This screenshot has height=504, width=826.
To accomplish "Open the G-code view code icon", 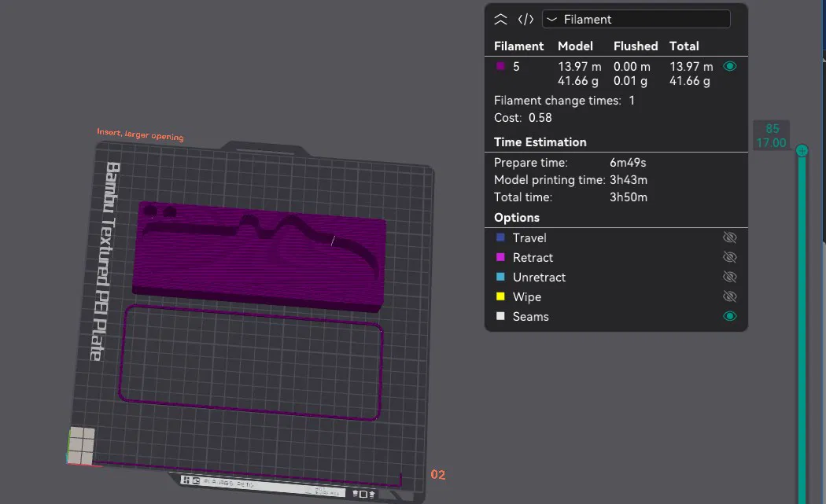I will coord(525,20).
